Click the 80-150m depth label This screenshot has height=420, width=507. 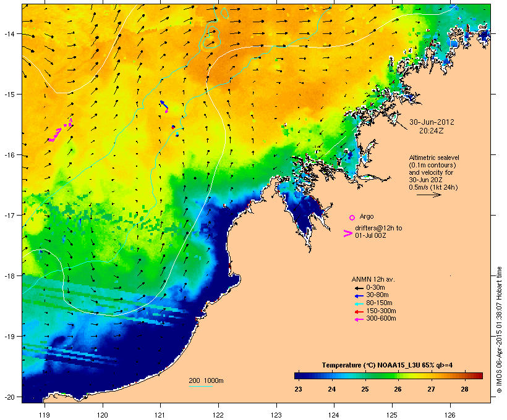[379, 303]
